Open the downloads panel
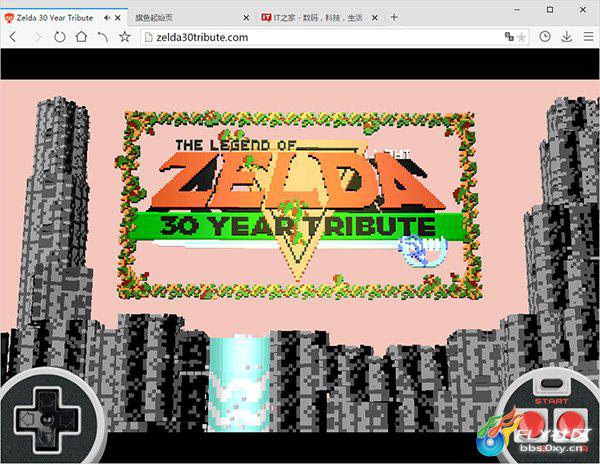 click(x=567, y=37)
